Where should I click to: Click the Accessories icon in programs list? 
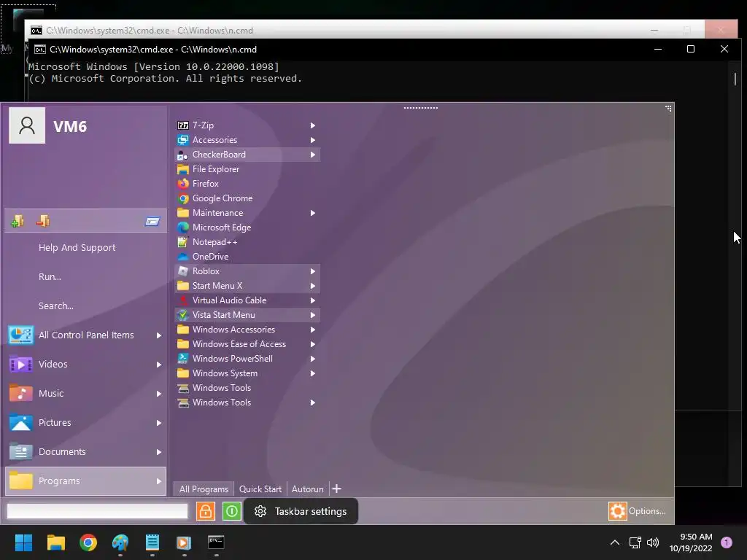coord(183,140)
